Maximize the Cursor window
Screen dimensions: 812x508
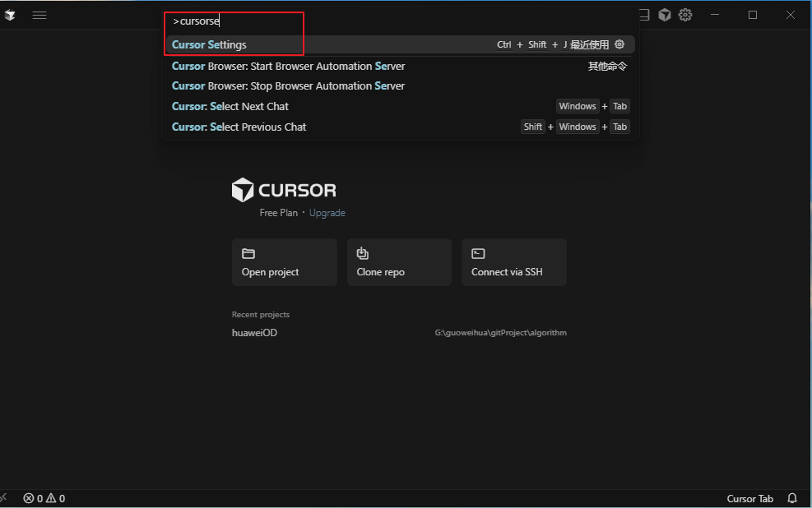[753, 15]
